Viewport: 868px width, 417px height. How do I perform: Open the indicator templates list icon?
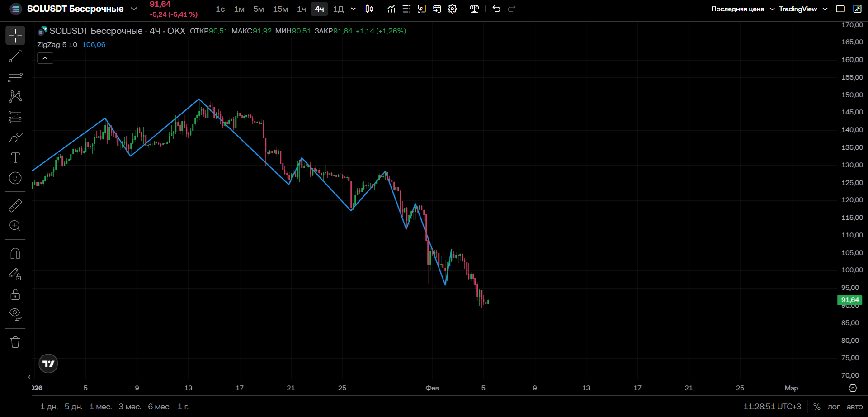point(406,9)
